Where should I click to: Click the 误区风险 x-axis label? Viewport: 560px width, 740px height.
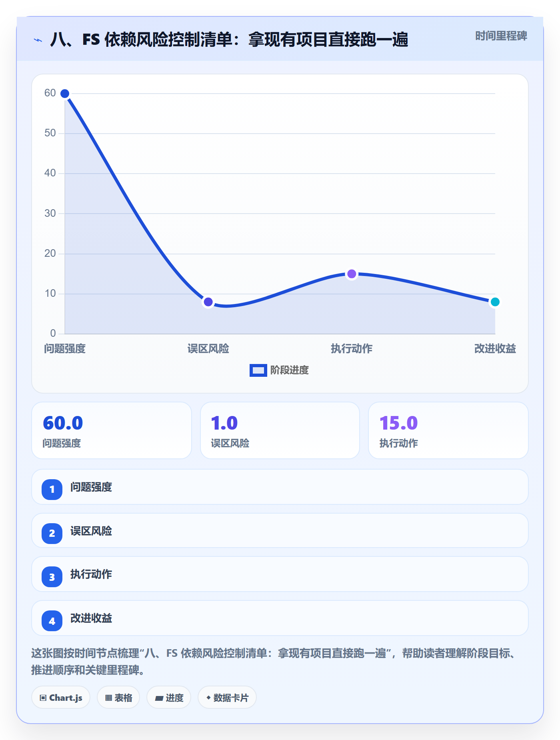point(208,348)
